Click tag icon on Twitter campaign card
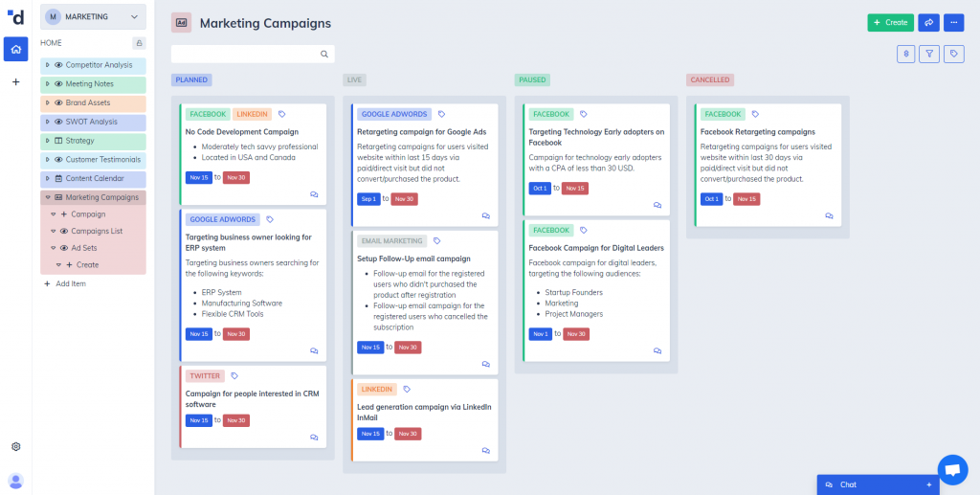This screenshot has height=495, width=980. [234, 375]
